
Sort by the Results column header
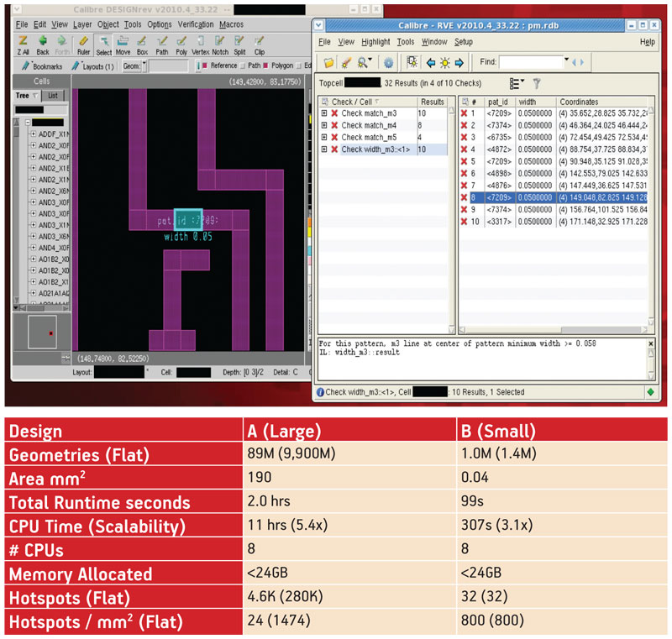(433, 102)
